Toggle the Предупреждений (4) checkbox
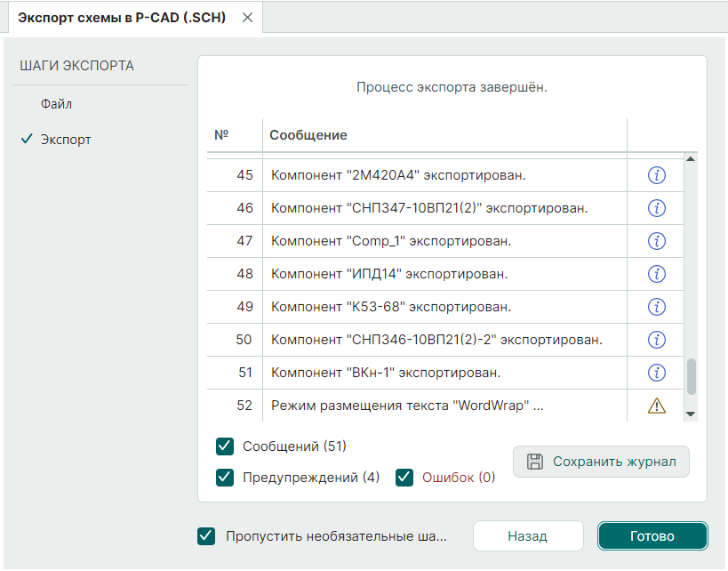Image resolution: width=728 pixels, height=571 pixels. [x=225, y=478]
